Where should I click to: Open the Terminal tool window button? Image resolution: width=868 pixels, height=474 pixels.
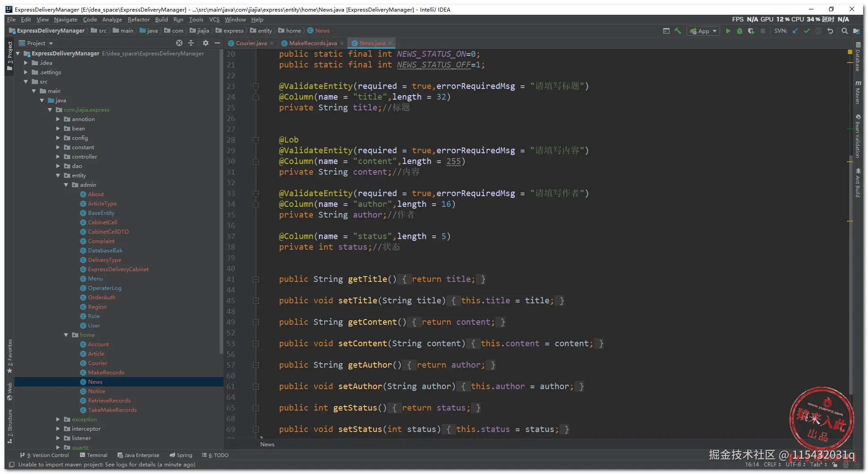pyautogui.click(x=93, y=455)
